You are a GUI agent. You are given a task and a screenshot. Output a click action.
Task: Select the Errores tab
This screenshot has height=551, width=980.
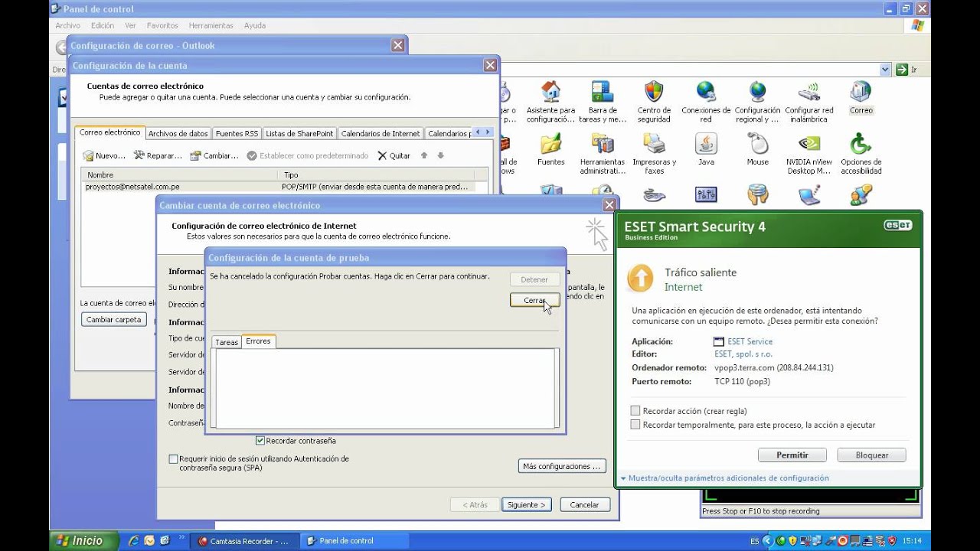click(258, 341)
